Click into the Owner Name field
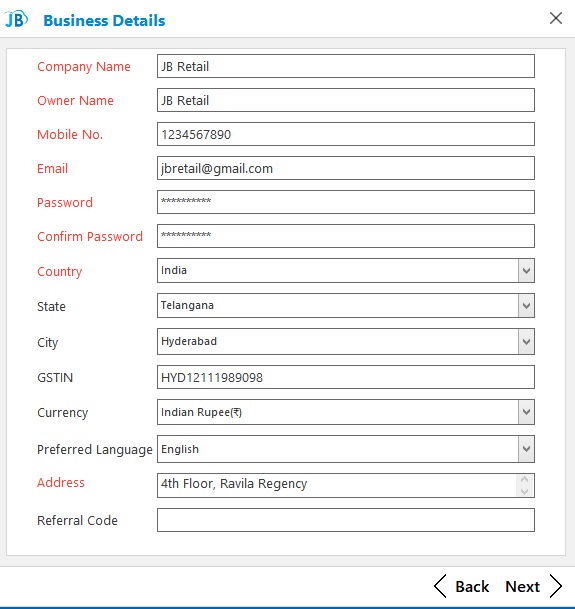 [x=346, y=100]
